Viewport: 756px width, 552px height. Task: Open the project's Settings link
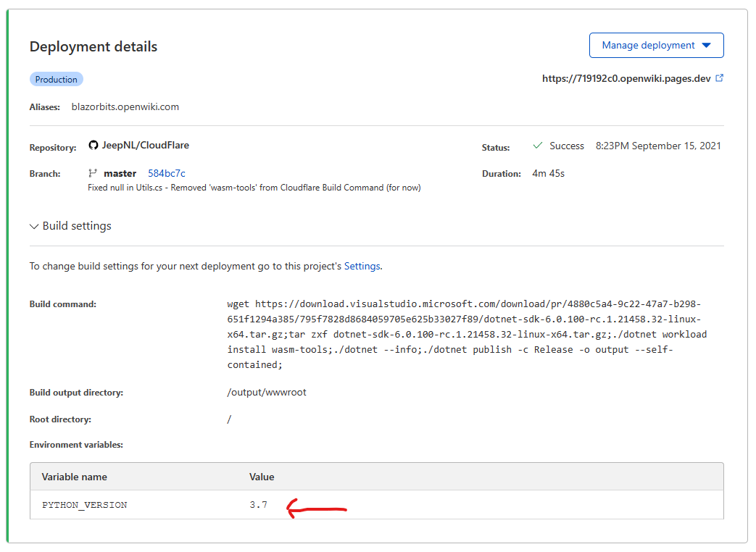point(362,266)
